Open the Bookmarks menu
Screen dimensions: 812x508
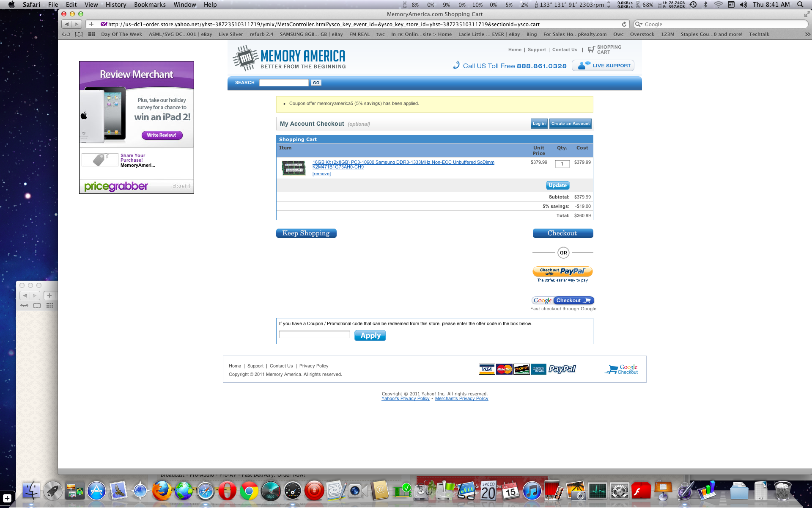(150, 5)
